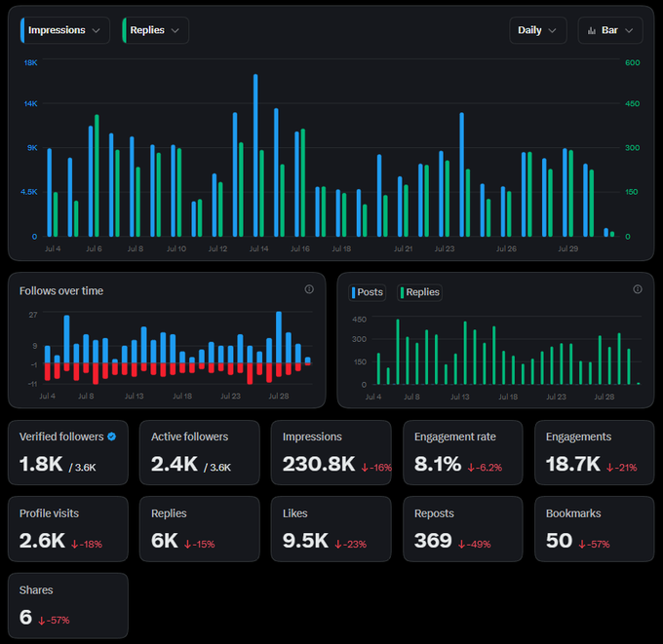Click the -23% change on Likes
663x644 pixels.
point(351,545)
